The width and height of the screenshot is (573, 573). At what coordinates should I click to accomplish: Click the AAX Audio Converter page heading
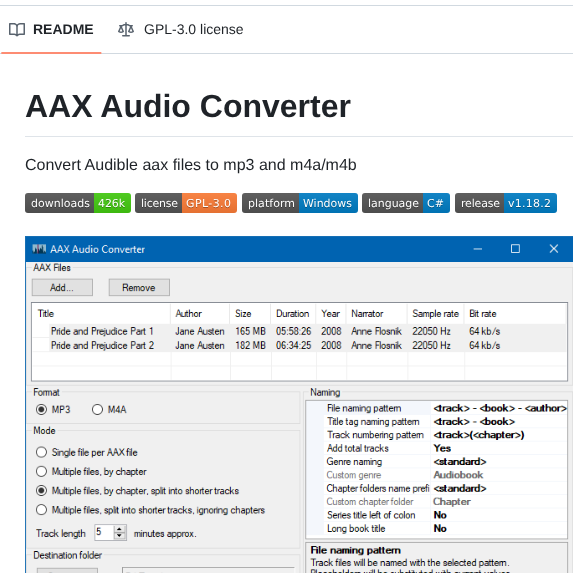tap(188, 106)
